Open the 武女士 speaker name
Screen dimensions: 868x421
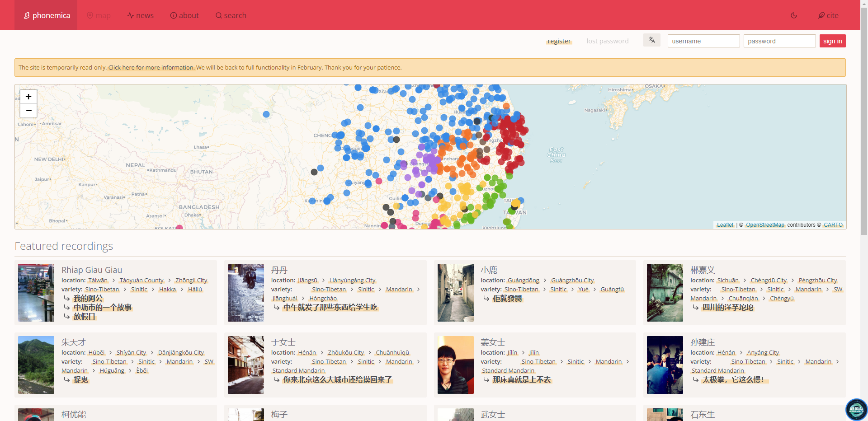pyautogui.click(x=493, y=415)
